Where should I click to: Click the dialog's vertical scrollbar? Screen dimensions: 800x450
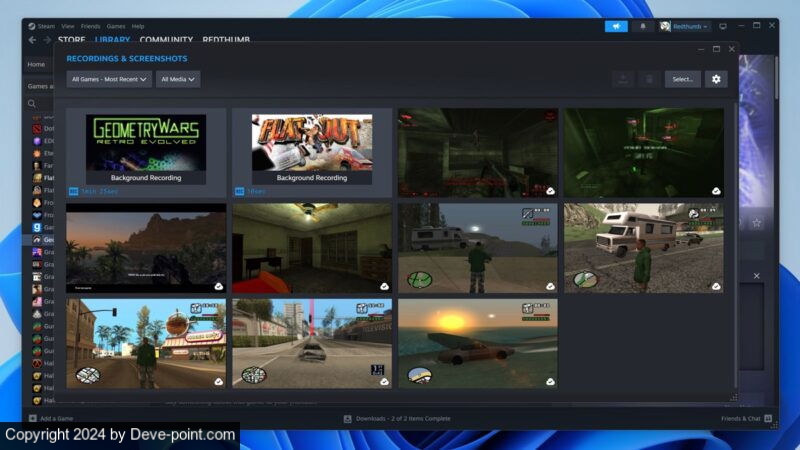pyautogui.click(x=735, y=245)
